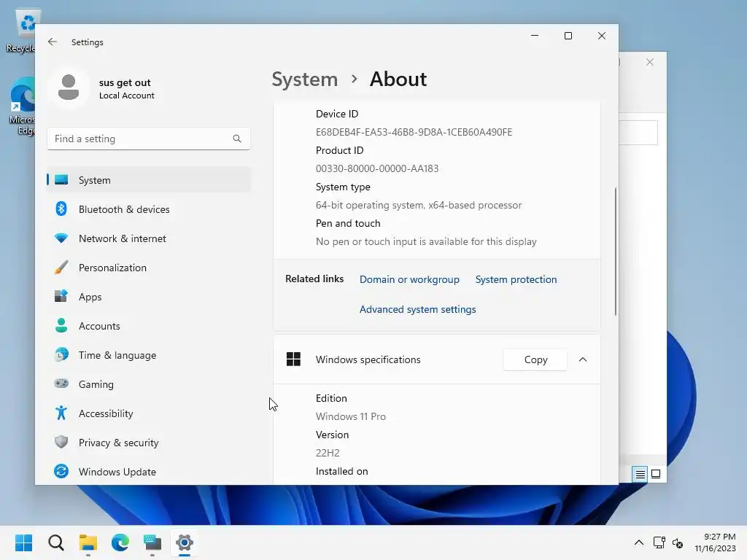Click the Device ID value text
Viewport: 747px width, 560px height.
[x=414, y=132]
